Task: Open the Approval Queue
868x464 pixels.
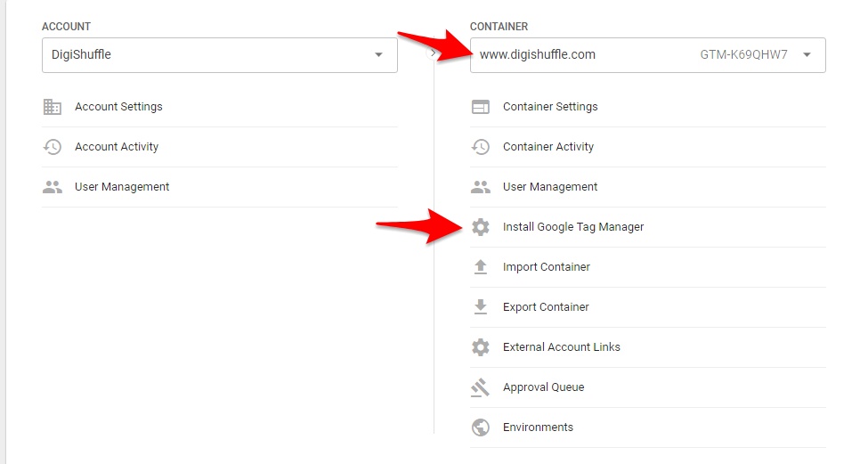Action: pyautogui.click(x=648, y=387)
